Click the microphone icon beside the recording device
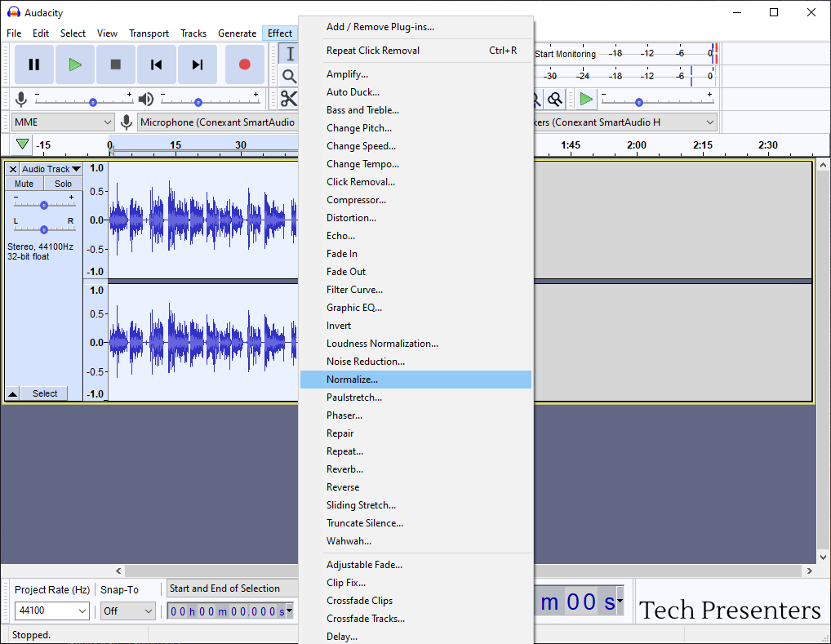 127,122
